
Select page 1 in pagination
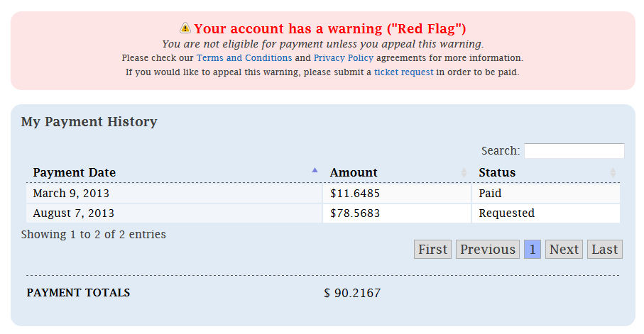[533, 250]
